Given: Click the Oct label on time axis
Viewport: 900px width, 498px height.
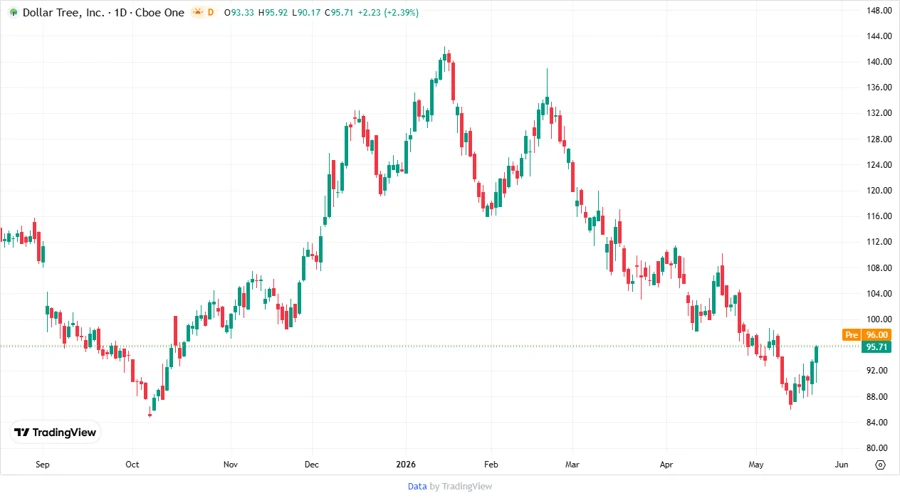Looking at the screenshot, I should [132, 464].
